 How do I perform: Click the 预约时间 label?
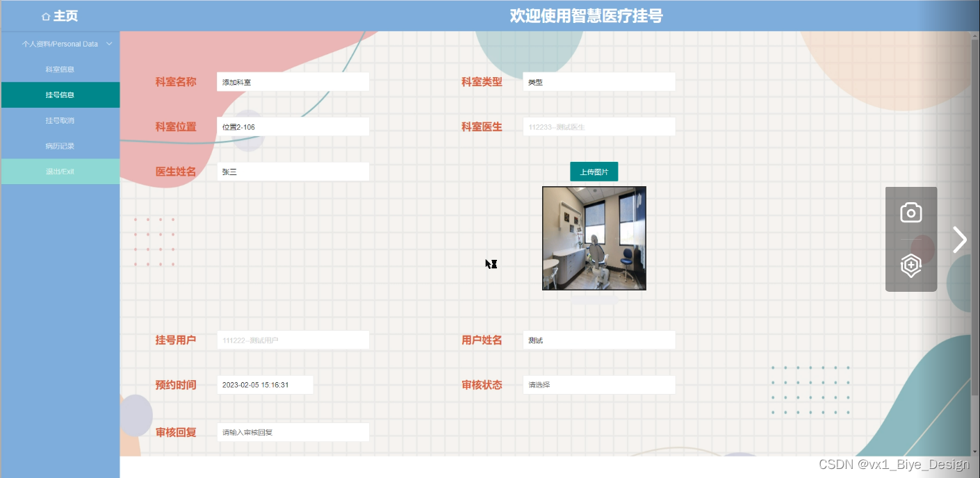(x=176, y=385)
